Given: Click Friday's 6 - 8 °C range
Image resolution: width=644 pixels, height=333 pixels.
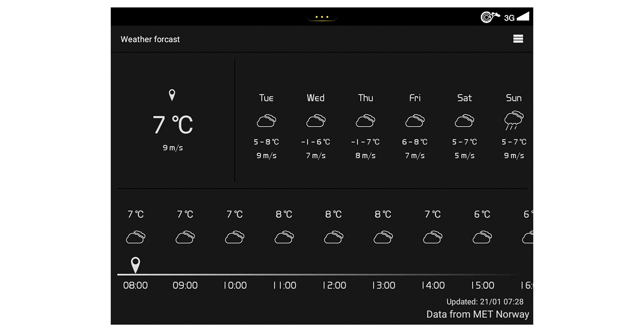Looking at the screenshot, I should point(415,142).
